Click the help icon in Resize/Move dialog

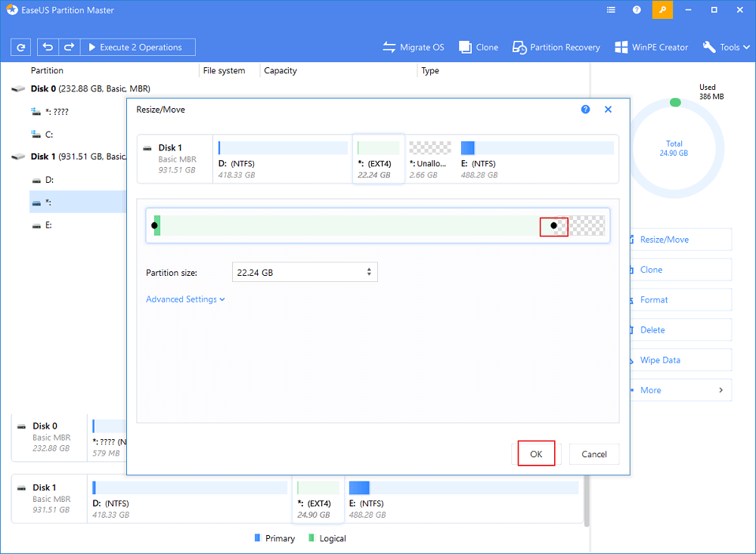click(585, 110)
